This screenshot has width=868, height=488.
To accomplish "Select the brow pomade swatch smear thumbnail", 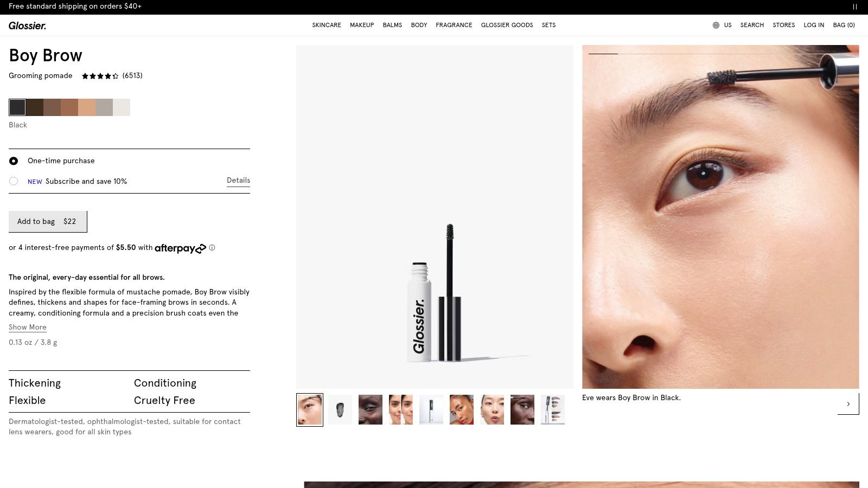I will point(340,410).
